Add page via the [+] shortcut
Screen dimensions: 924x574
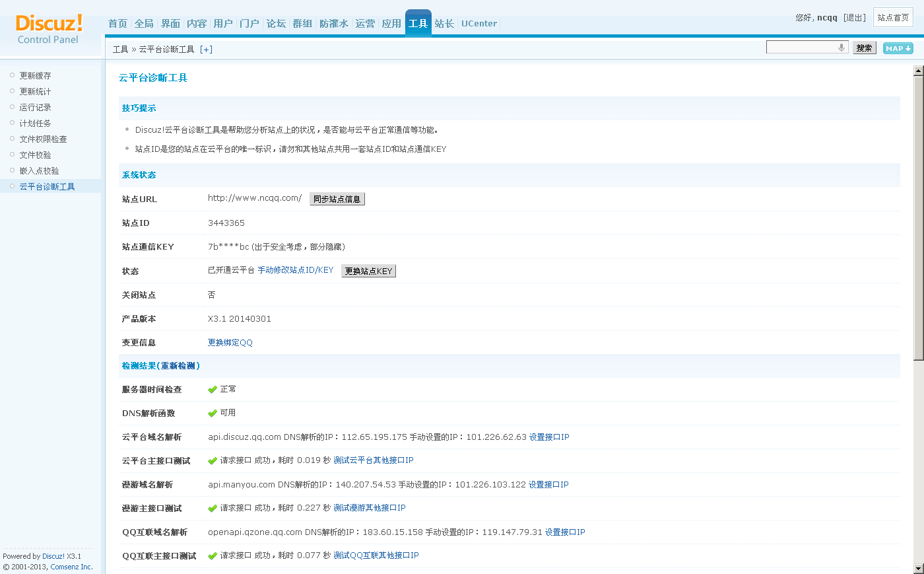tap(206, 50)
